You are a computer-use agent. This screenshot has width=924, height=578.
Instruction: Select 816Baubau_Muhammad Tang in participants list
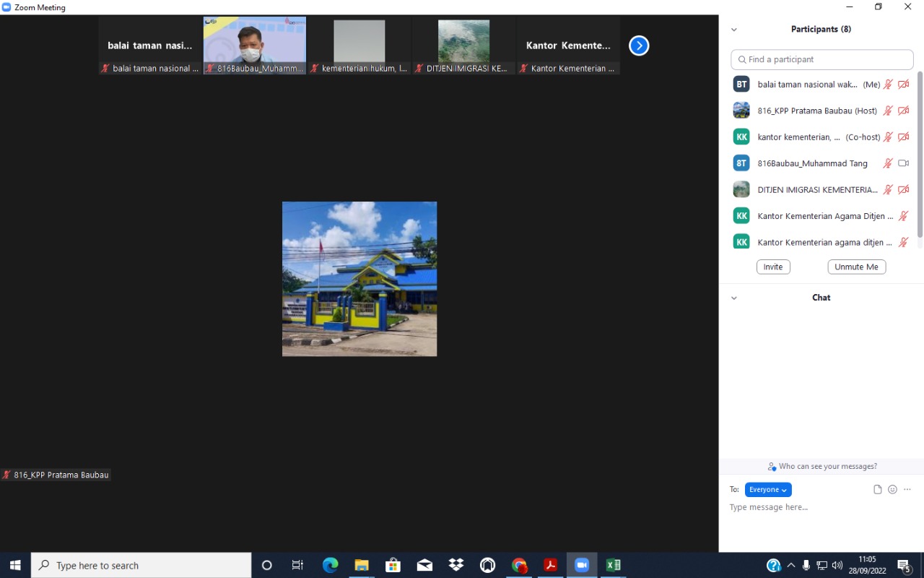(812, 163)
